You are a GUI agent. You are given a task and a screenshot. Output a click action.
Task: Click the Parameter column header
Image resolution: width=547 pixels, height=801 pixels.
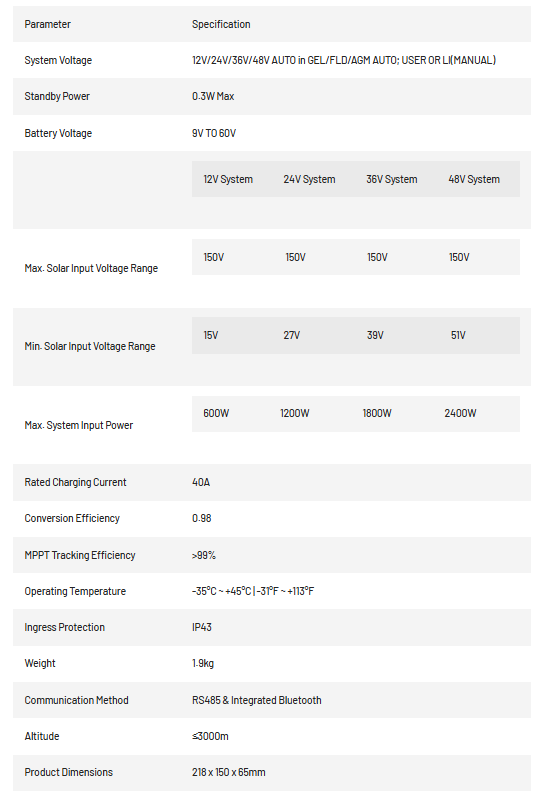[x=47, y=24]
